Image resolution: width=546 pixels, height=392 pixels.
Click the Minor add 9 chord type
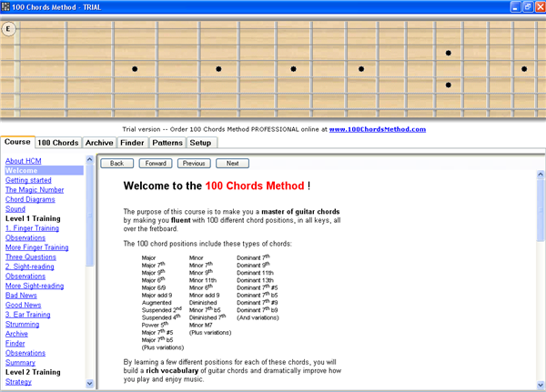pyautogui.click(x=205, y=296)
